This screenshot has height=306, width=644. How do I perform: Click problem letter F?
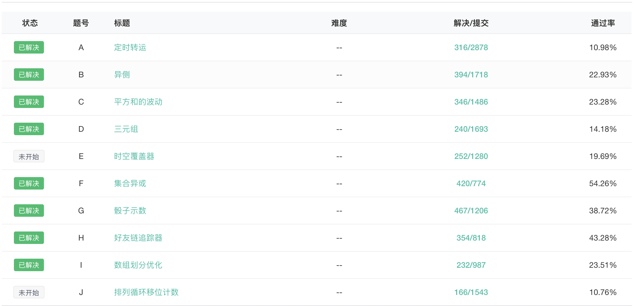81,183
